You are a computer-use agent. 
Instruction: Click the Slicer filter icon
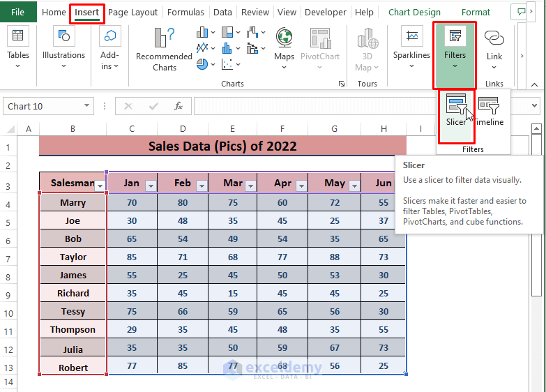pos(455,109)
